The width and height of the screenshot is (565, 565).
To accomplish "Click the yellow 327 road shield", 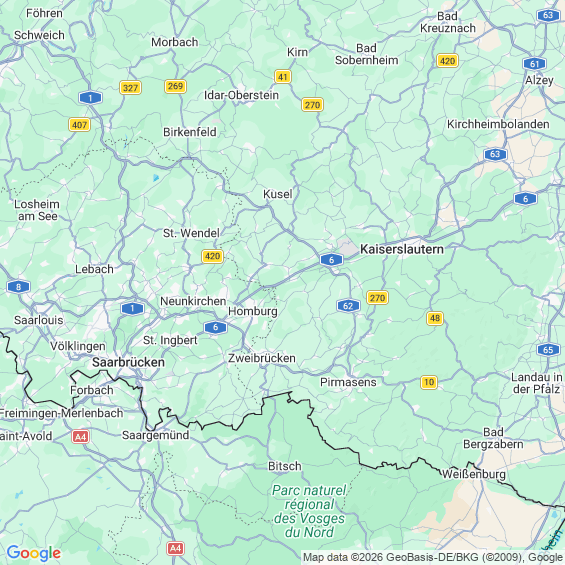I will pos(130,88).
